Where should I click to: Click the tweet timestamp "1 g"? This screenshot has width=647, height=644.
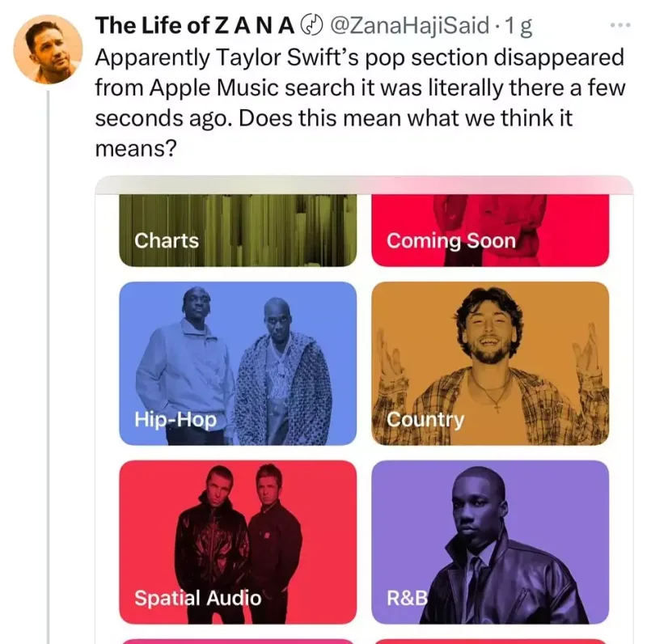[518, 26]
